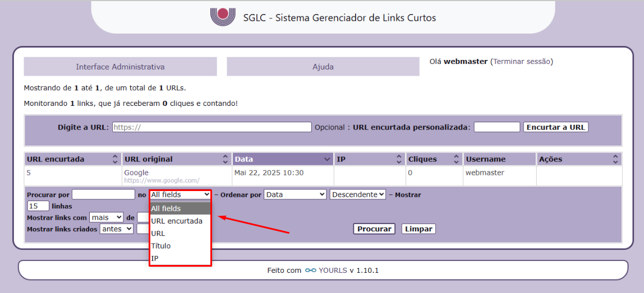
Task: Open the mais/menos clicks dropdown
Action: pyautogui.click(x=106, y=217)
